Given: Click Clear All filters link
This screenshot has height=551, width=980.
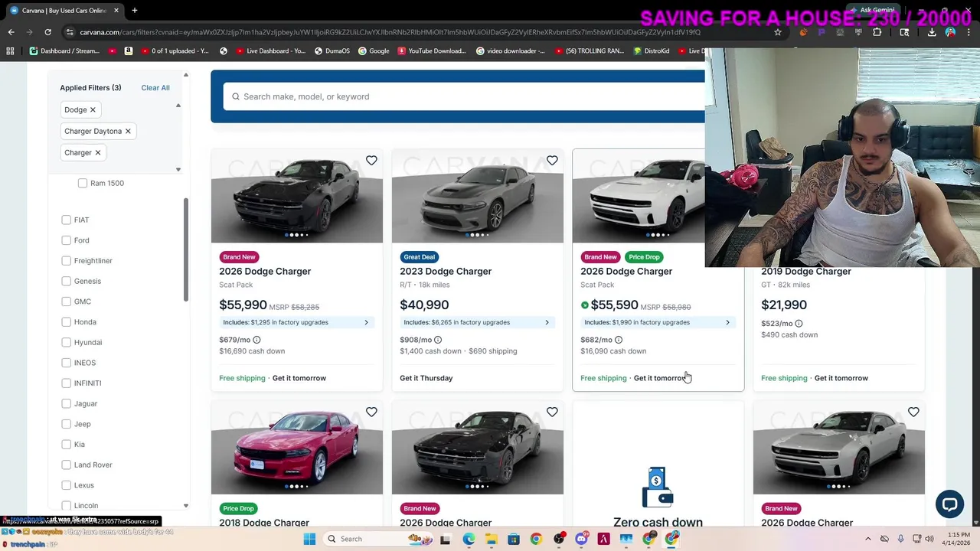Looking at the screenshot, I should coord(155,88).
